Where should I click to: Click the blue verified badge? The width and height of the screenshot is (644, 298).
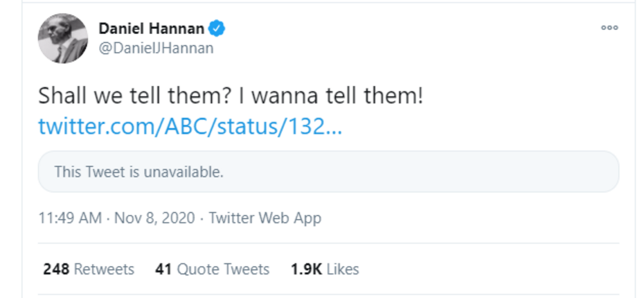pos(218,28)
